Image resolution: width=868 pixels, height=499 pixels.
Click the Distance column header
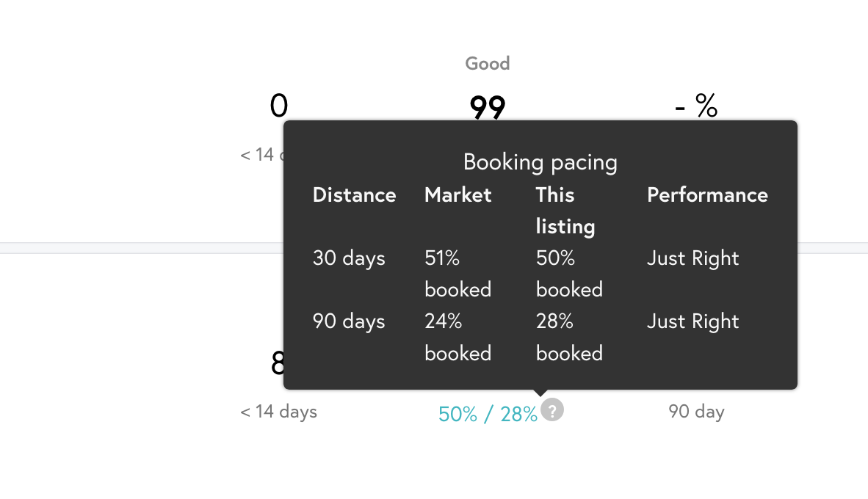(x=354, y=194)
